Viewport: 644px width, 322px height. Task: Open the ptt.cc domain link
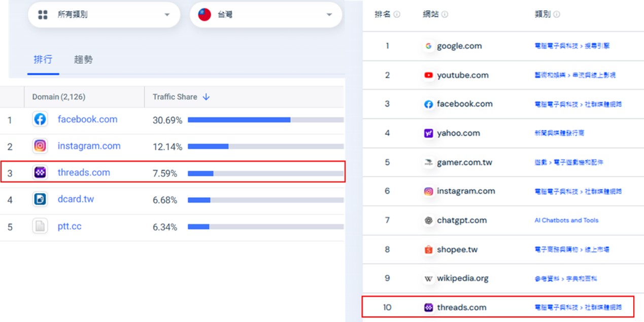[70, 227]
